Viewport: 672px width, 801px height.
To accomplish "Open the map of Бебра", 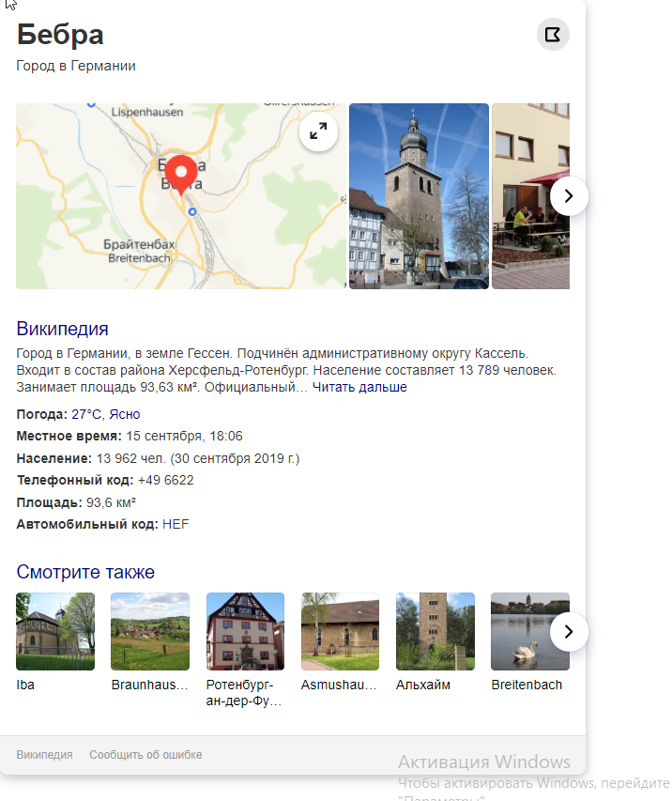I will click(181, 196).
